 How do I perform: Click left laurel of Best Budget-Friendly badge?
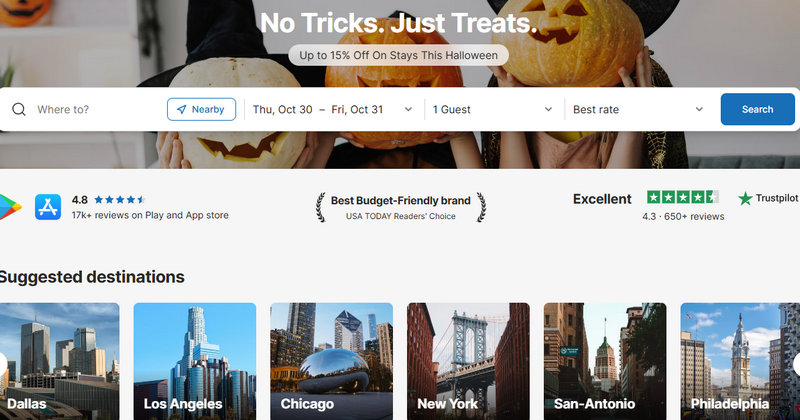coord(320,207)
